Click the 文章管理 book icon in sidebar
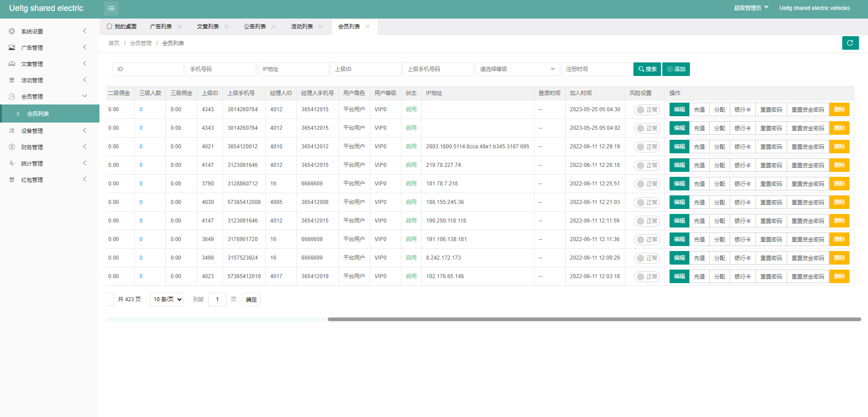Viewport: 868px width, 417px height. (x=12, y=64)
